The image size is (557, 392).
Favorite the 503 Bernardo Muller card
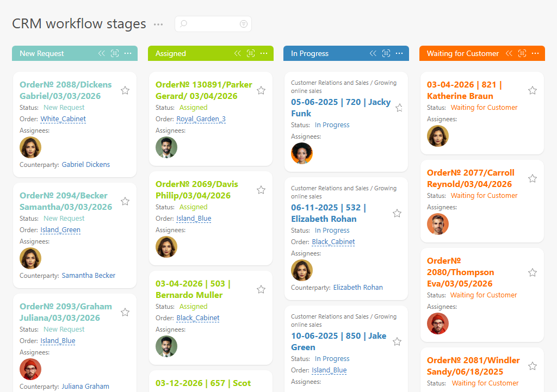tap(261, 289)
